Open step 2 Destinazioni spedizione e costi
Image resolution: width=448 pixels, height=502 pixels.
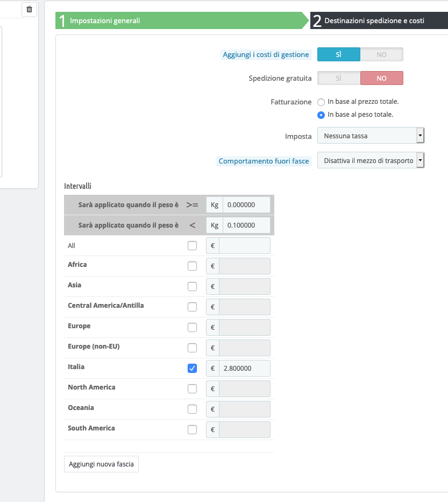[x=379, y=20]
